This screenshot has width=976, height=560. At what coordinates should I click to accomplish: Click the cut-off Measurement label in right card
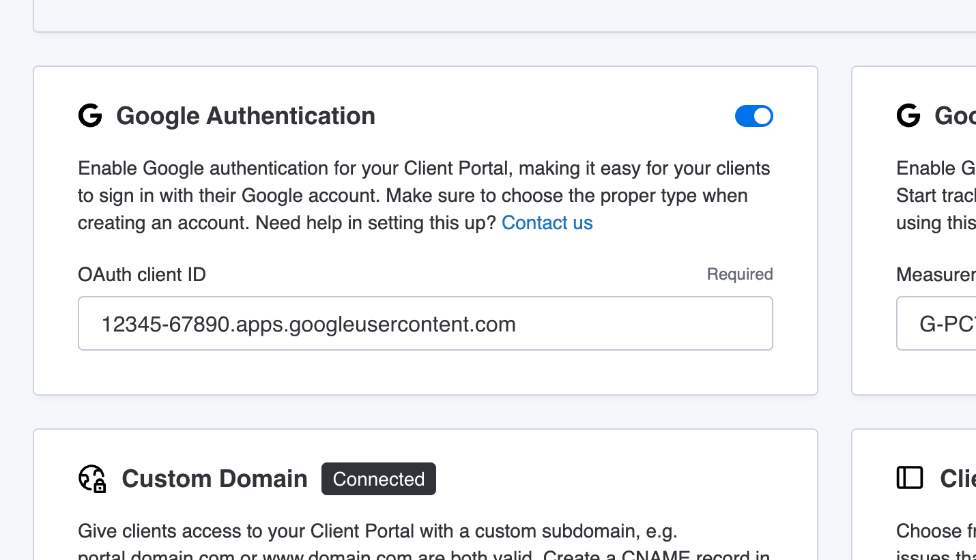point(936,274)
